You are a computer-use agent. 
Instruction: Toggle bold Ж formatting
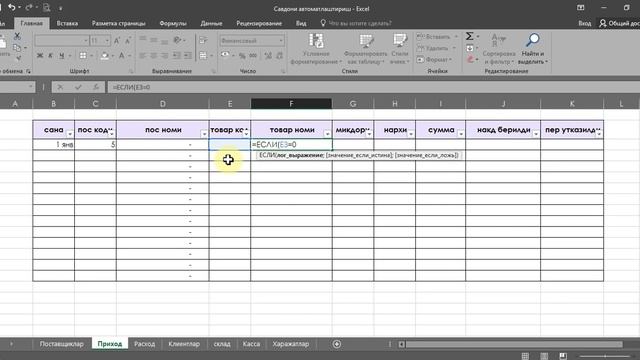point(40,56)
